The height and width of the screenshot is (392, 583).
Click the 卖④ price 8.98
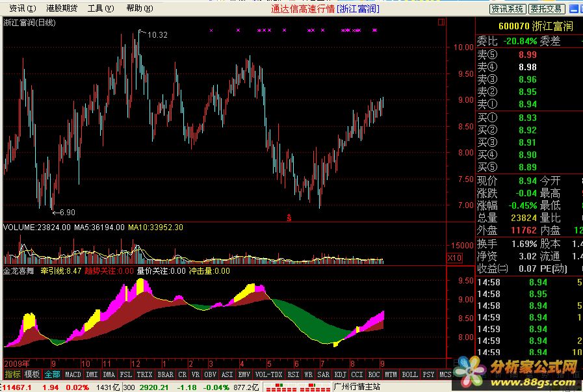pos(528,67)
